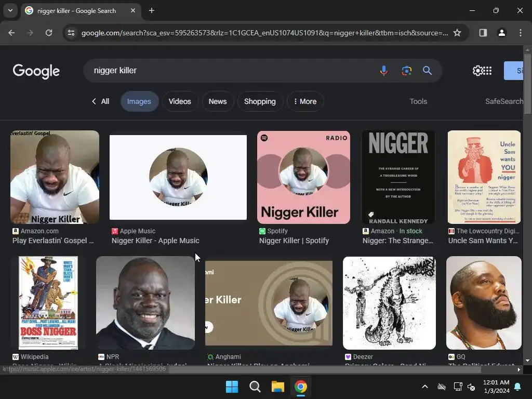Click the horizontal scrollbar right arrow

pyautogui.click(x=519, y=369)
